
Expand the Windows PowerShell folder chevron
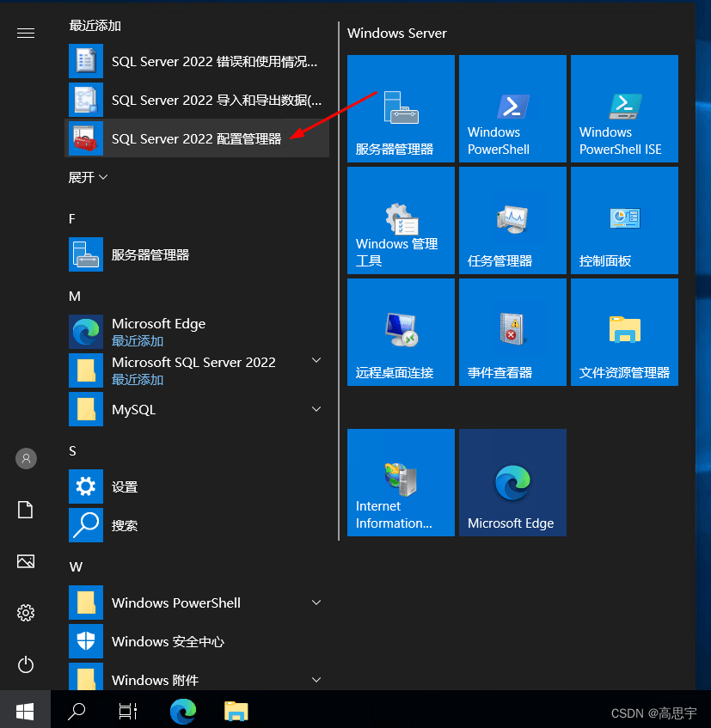[x=316, y=603]
